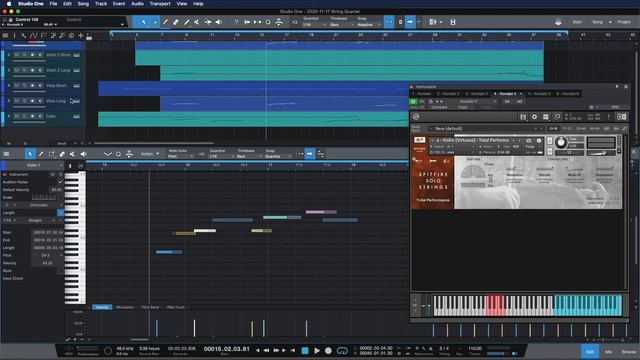Open the track list hamburger icon in arrangement

[5, 36]
